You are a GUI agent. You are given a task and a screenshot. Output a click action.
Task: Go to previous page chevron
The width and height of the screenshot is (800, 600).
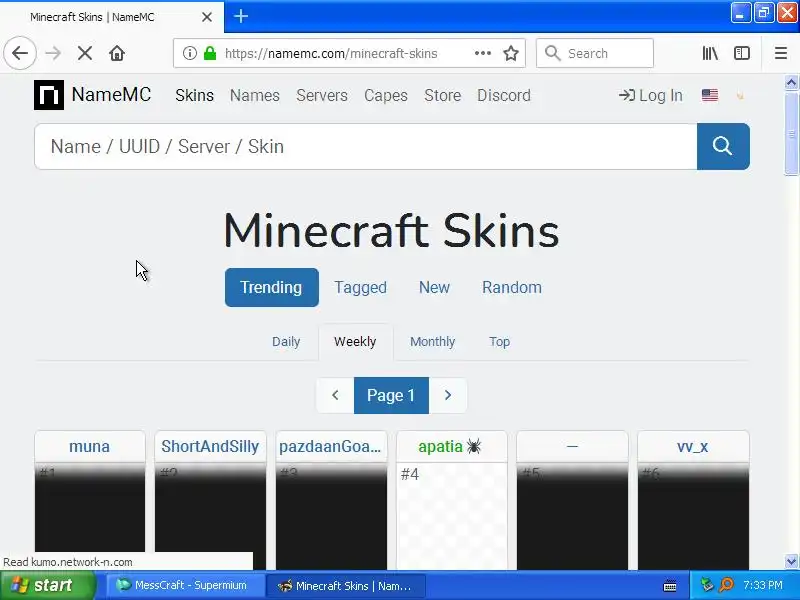click(335, 395)
